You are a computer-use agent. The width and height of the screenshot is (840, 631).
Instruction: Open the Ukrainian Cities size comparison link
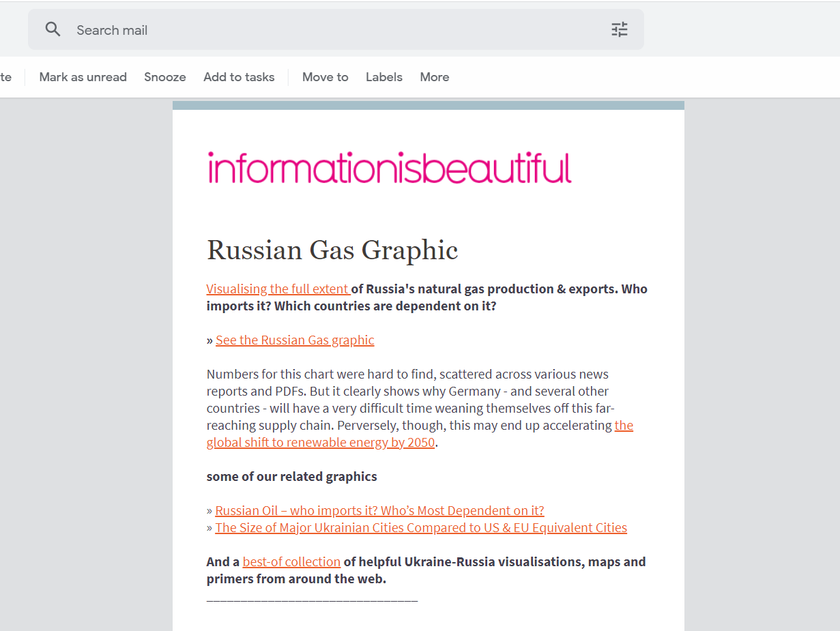click(x=421, y=527)
